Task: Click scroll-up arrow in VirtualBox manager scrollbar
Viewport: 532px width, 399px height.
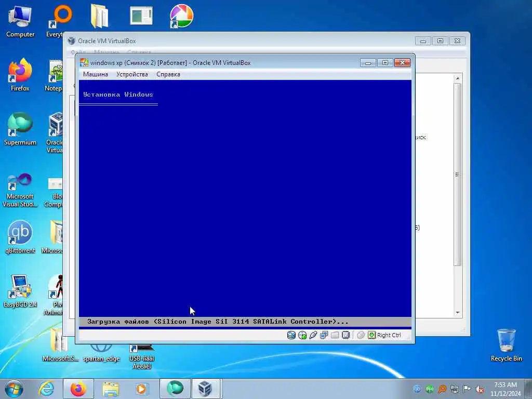Action: point(458,78)
